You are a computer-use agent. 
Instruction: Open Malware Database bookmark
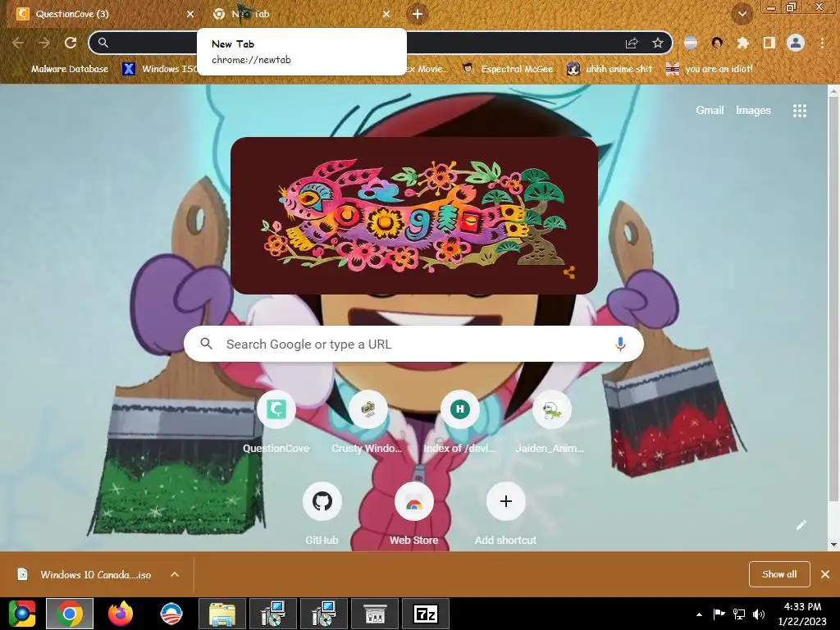pyautogui.click(x=62, y=69)
